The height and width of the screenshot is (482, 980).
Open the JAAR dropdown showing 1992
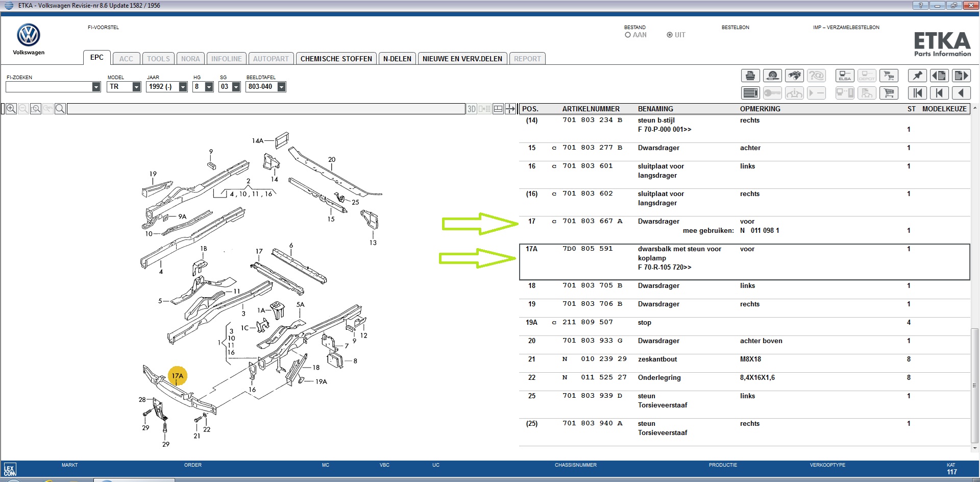click(x=183, y=87)
